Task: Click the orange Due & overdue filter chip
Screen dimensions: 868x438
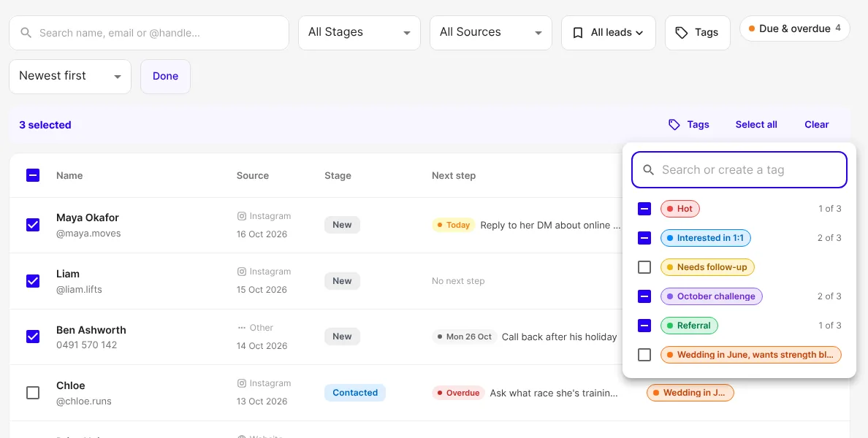Action: coord(794,28)
